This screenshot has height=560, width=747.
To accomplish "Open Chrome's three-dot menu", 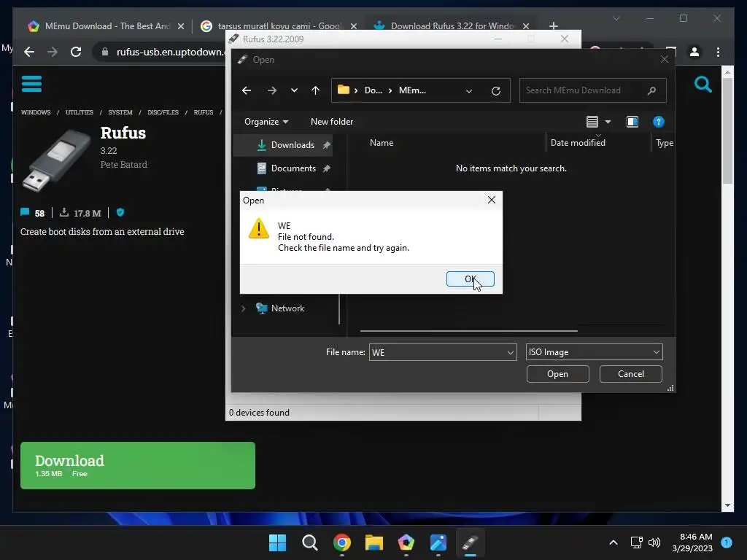I will pyautogui.click(x=718, y=52).
